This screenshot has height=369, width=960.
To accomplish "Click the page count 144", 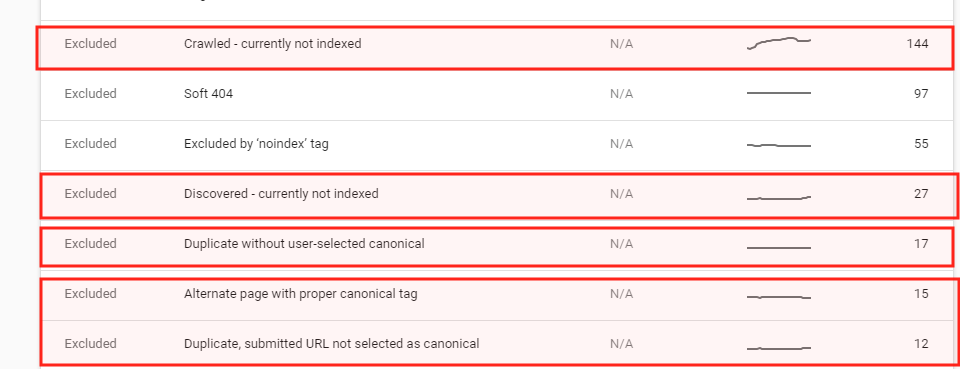I will click(917, 44).
